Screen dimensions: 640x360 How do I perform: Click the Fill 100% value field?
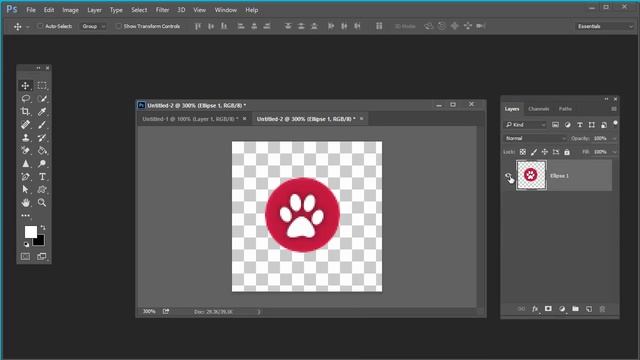[x=600, y=152]
